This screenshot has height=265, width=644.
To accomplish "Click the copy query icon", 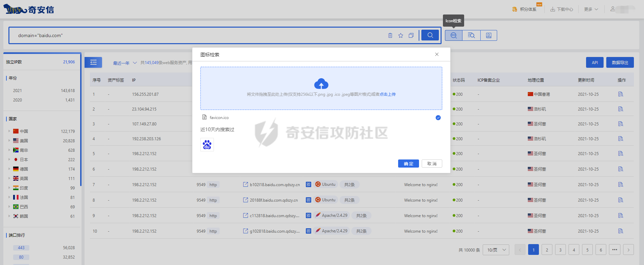I will [411, 35].
